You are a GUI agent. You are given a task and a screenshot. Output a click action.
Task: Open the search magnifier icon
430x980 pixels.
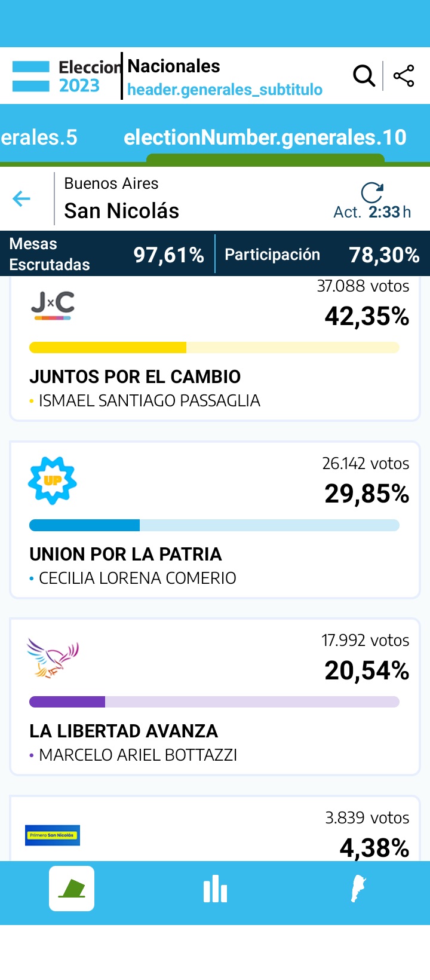coord(364,76)
